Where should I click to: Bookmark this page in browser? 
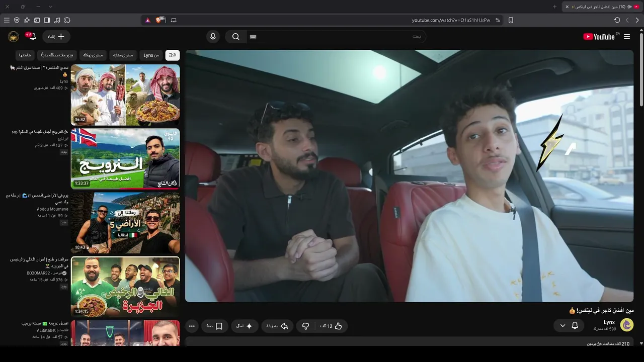[511, 20]
